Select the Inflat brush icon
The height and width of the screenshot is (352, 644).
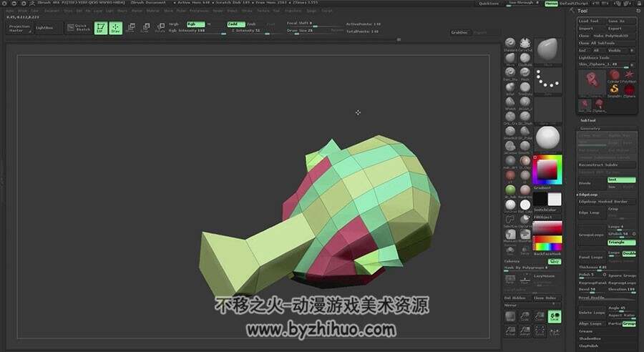click(x=510, y=89)
